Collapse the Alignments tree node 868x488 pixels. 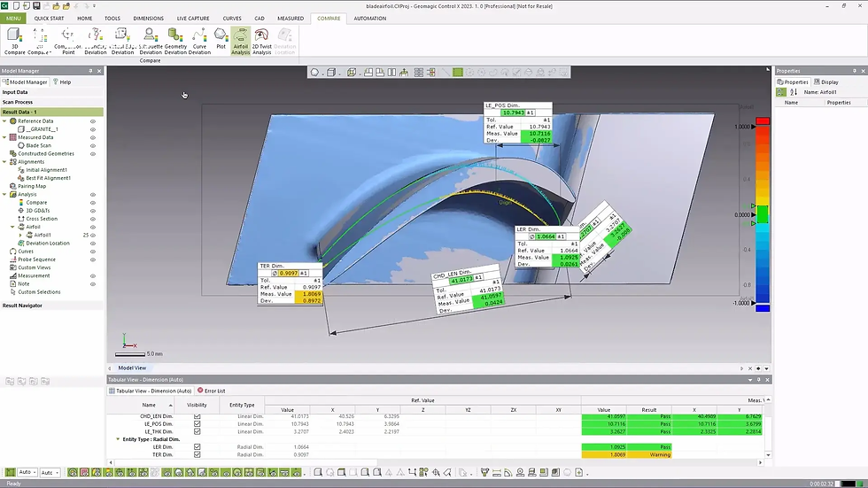coord(5,161)
